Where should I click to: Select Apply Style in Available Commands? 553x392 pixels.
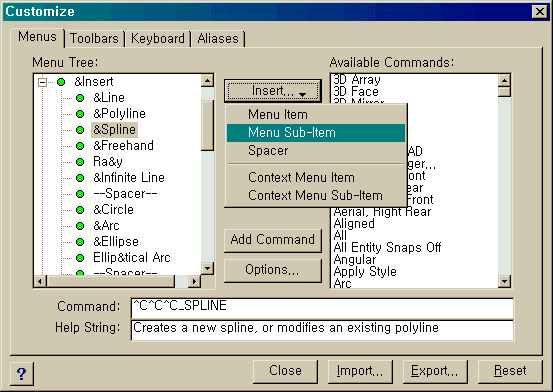point(365,272)
